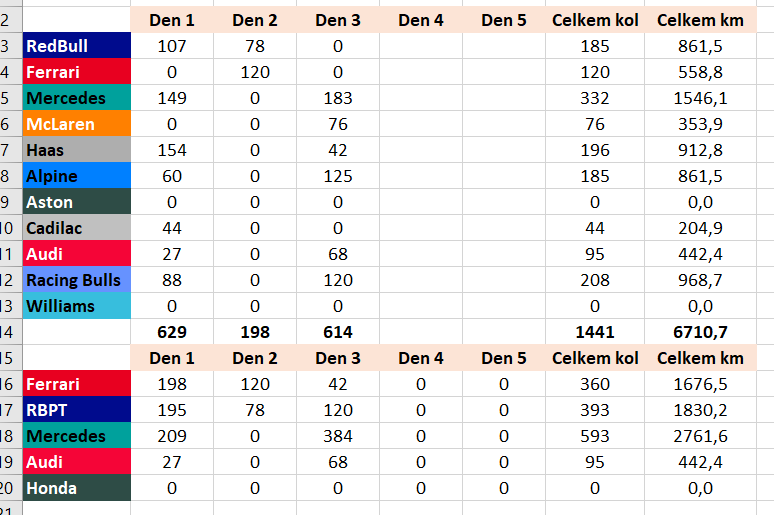Select the total cell showing 6710,7

tap(692, 332)
